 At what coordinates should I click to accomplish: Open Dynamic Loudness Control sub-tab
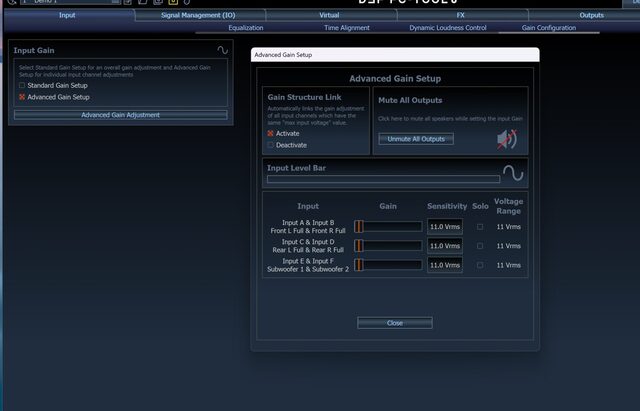click(448, 28)
